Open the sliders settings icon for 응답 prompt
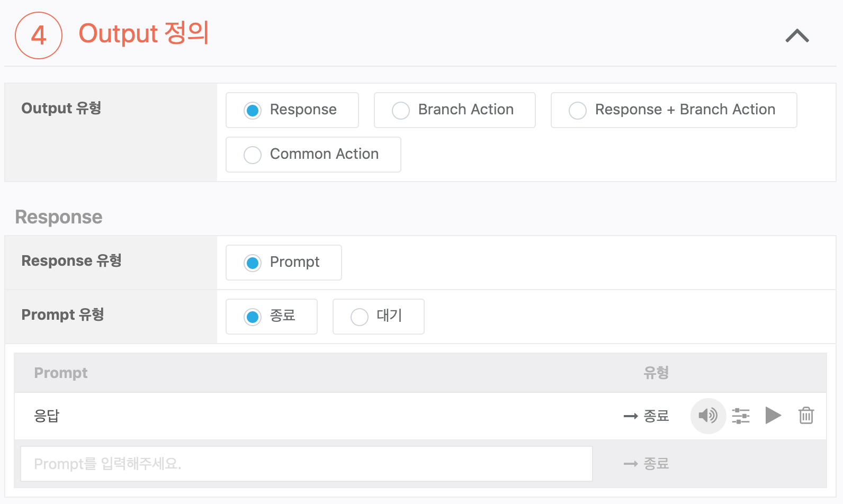843x504 pixels. tap(740, 416)
